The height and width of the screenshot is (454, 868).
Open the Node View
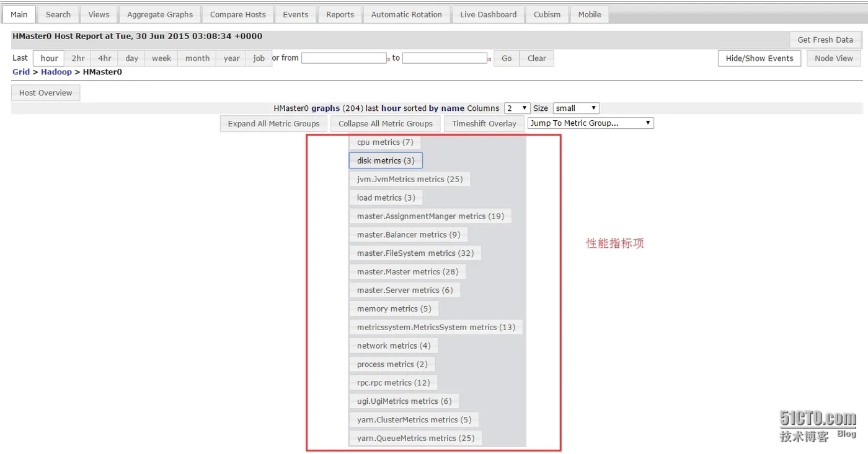[834, 58]
